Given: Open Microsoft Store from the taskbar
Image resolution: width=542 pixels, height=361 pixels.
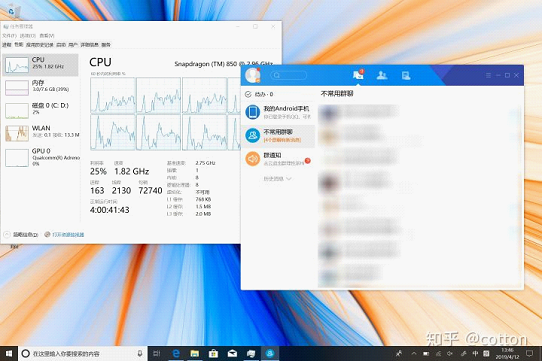Looking at the screenshot, I should [213, 353].
